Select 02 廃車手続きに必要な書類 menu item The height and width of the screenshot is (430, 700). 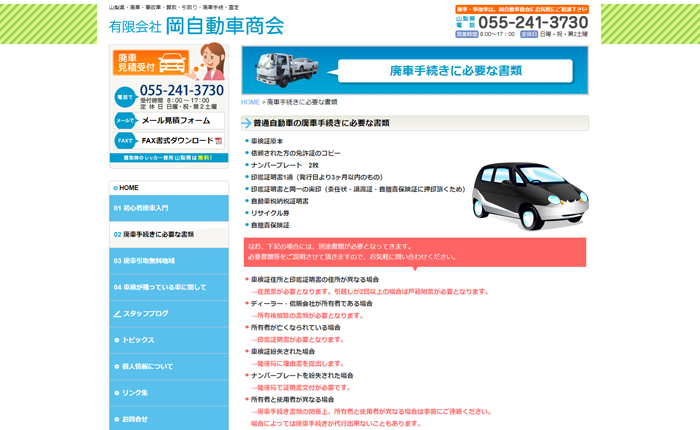click(x=169, y=234)
